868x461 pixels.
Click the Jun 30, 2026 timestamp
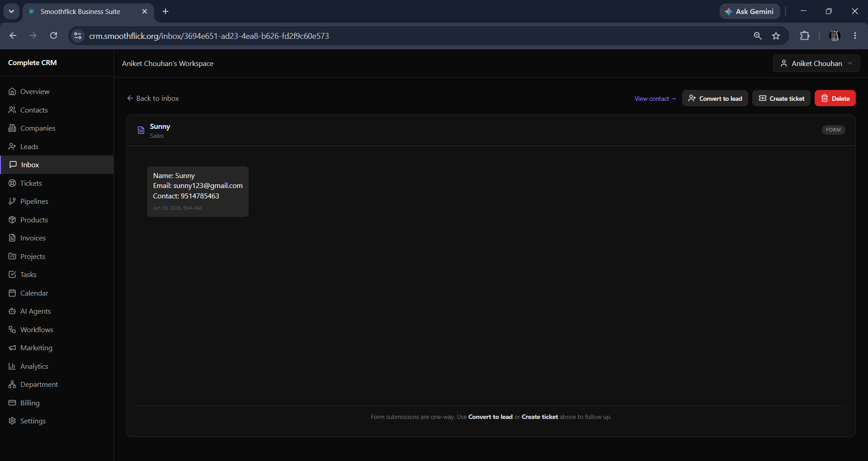(177, 208)
